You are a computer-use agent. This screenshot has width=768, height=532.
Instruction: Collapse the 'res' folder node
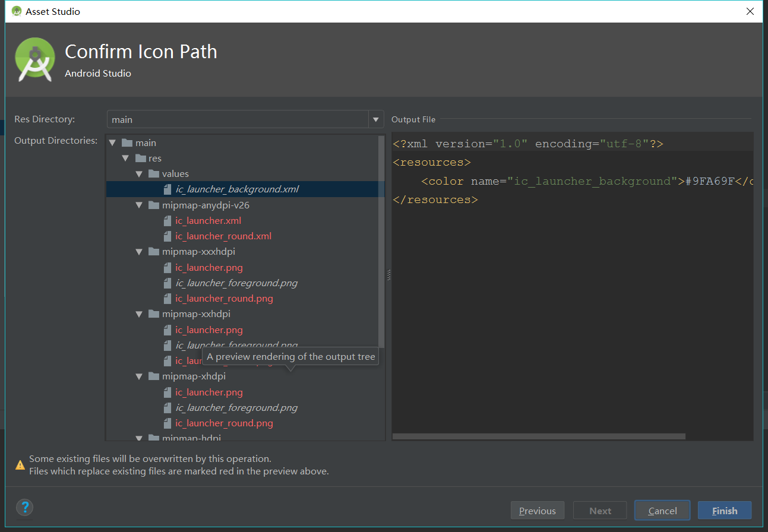tap(125, 159)
